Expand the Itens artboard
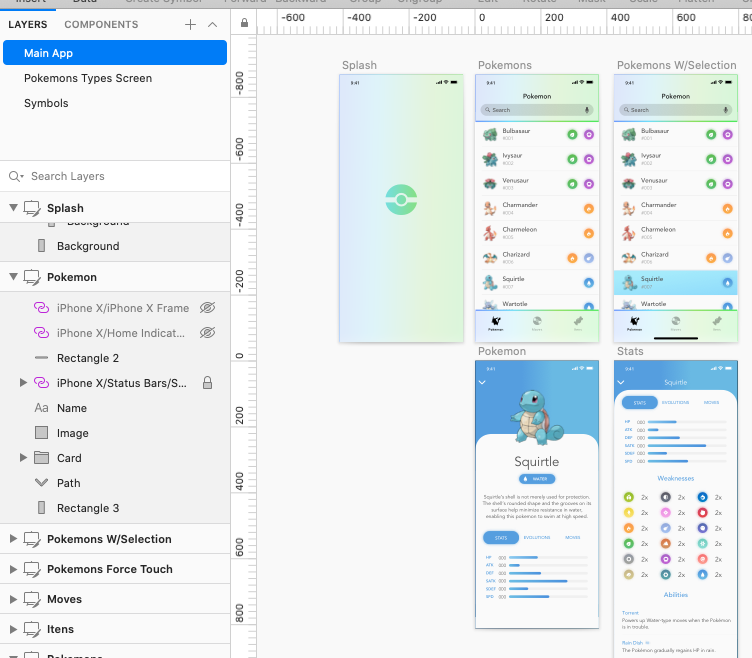Screen dimensions: 752x658 13,629
